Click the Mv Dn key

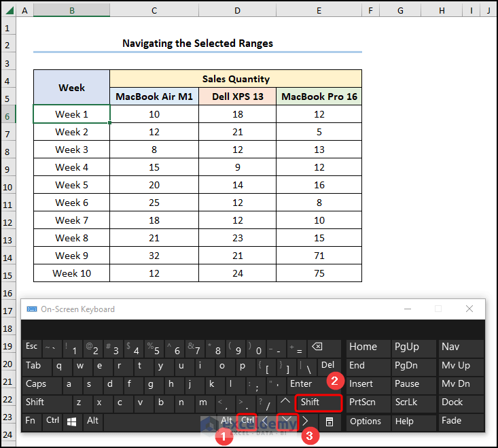[x=461, y=384]
